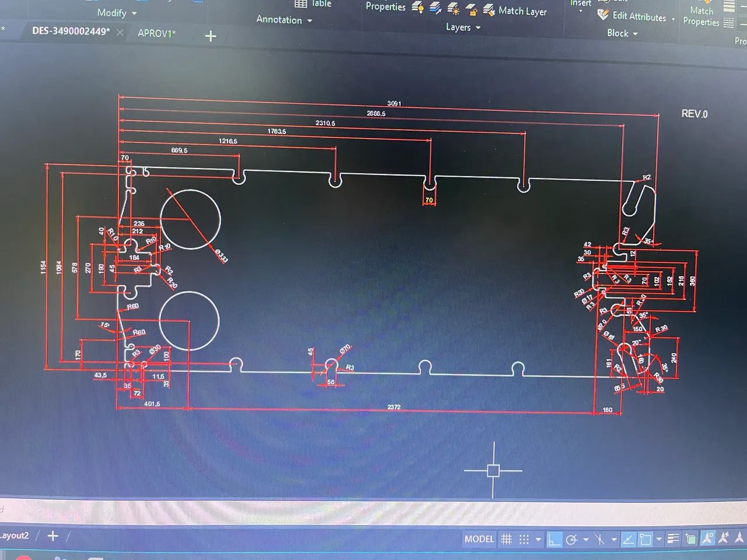
Task: Expand the Modify panel dropdown
Action: [117, 13]
